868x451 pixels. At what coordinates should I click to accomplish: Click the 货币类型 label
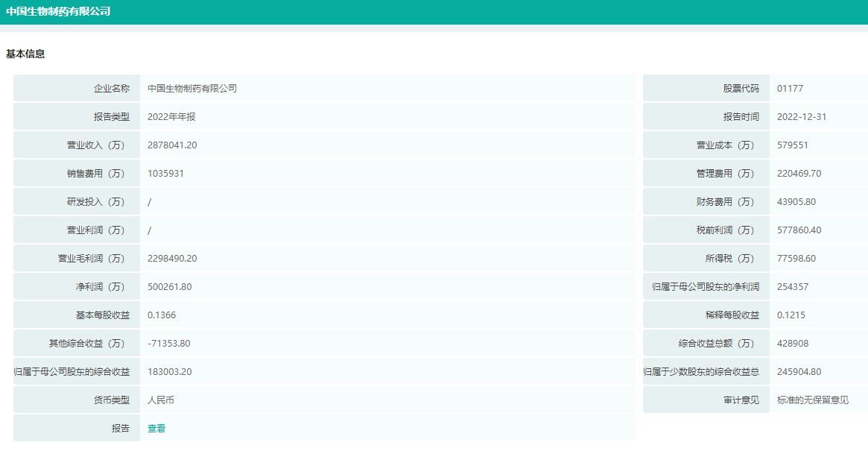tap(112, 400)
